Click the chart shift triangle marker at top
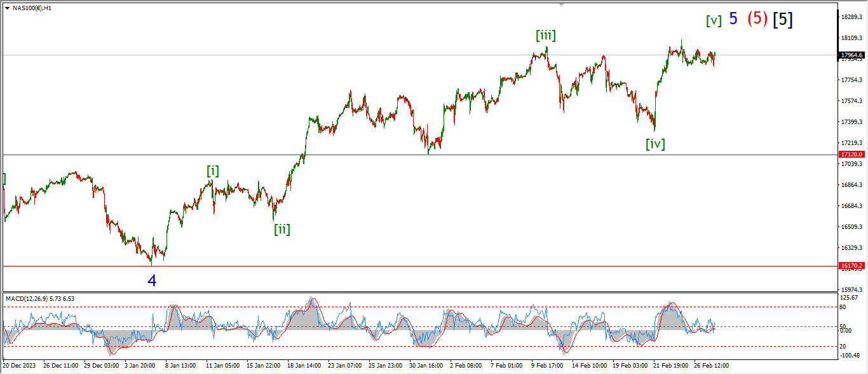The image size is (868, 374). click(x=561, y=4)
